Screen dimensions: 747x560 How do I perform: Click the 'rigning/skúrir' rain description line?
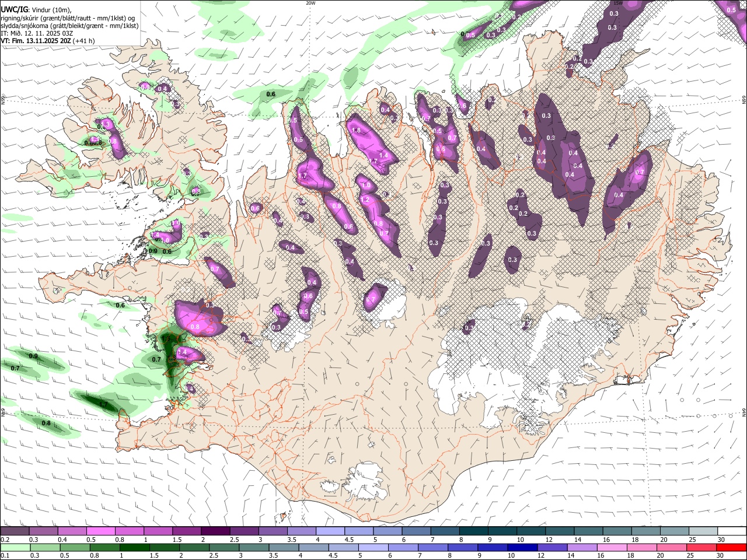68,18
